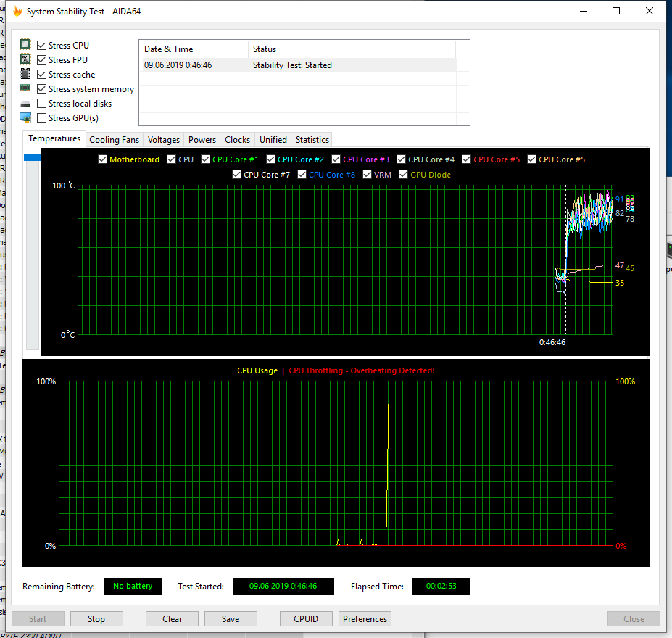672x638 pixels.
Task: Click the Stress CPU chip icon
Action: 25,44
